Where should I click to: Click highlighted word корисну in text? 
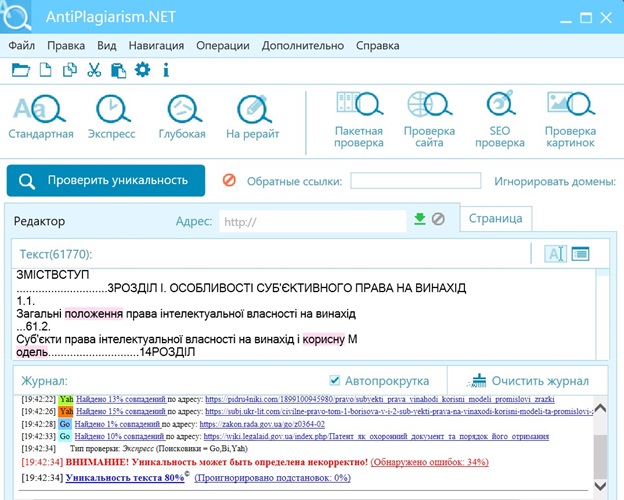(x=324, y=339)
